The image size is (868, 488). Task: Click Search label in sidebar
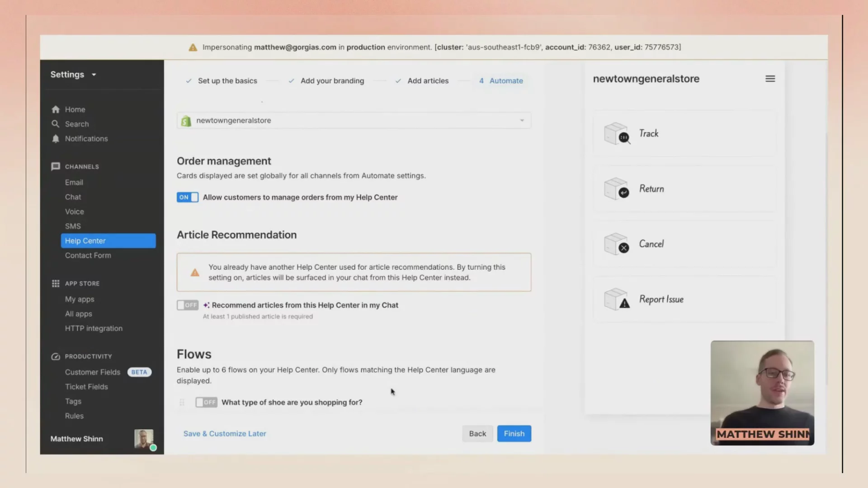tap(77, 124)
